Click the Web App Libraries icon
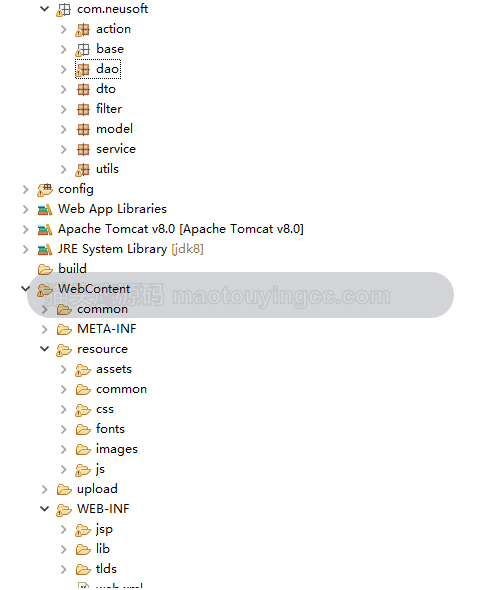The width and height of the screenshot is (481, 590). 45,210
